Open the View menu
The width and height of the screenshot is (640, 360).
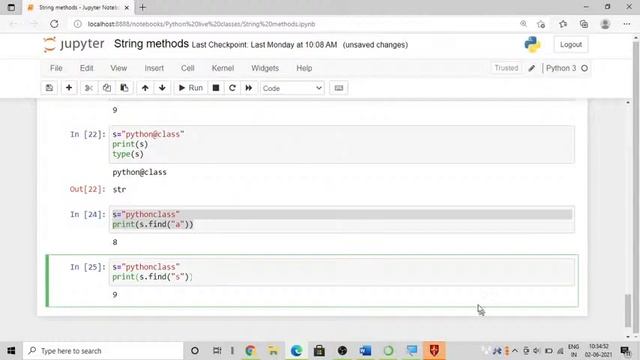pyautogui.click(x=119, y=68)
